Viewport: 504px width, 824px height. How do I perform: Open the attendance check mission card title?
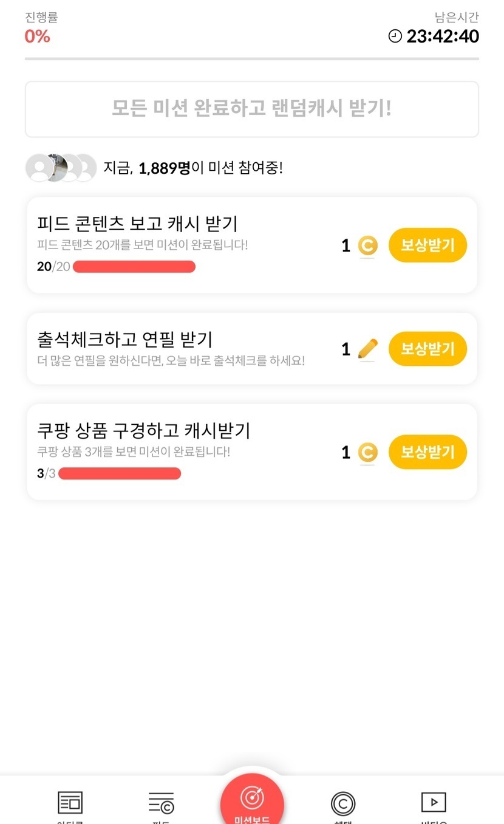pyautogui.click(x=124, y=339)
